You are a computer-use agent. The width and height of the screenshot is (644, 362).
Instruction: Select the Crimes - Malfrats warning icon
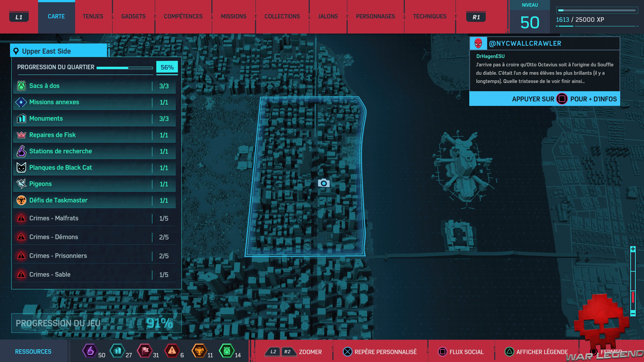point(21,218)
